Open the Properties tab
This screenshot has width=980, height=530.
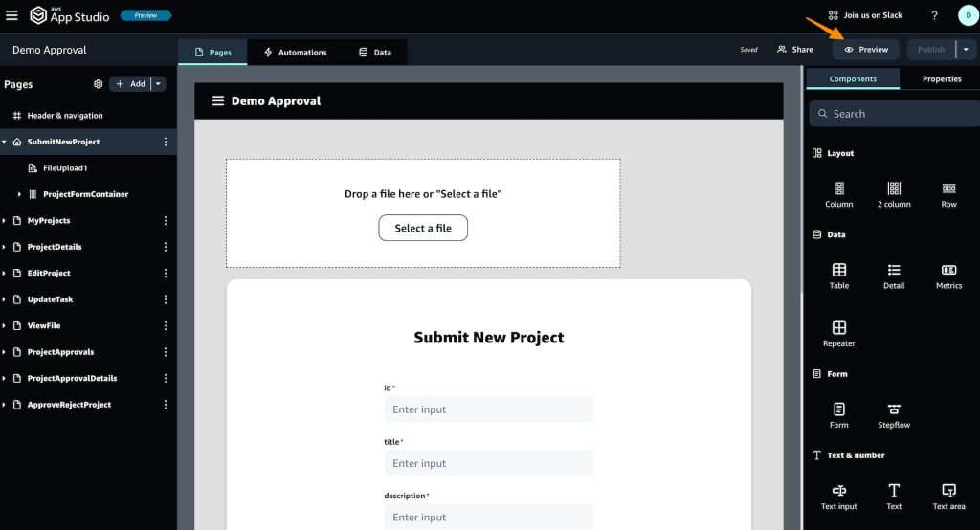point(941,79)
